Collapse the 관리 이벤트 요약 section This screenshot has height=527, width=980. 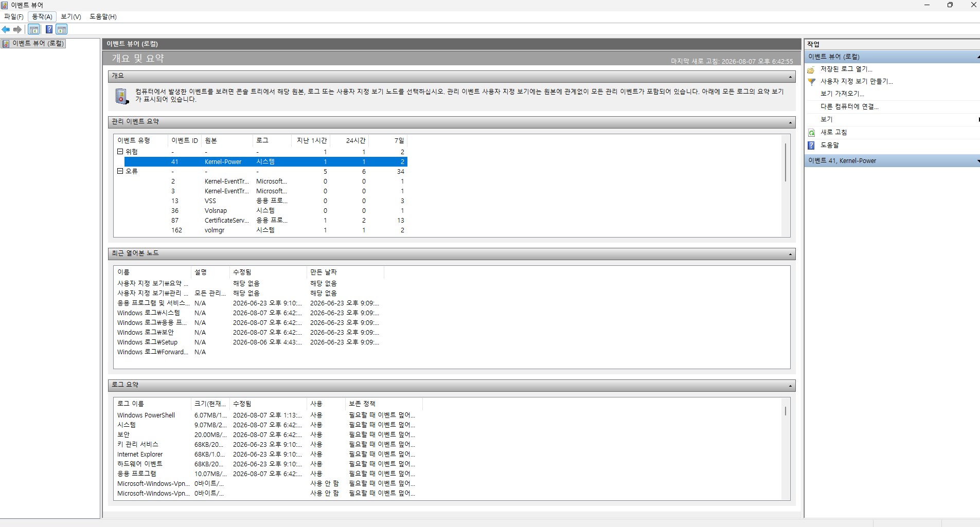pyautogui.click(x=790, y=122)
